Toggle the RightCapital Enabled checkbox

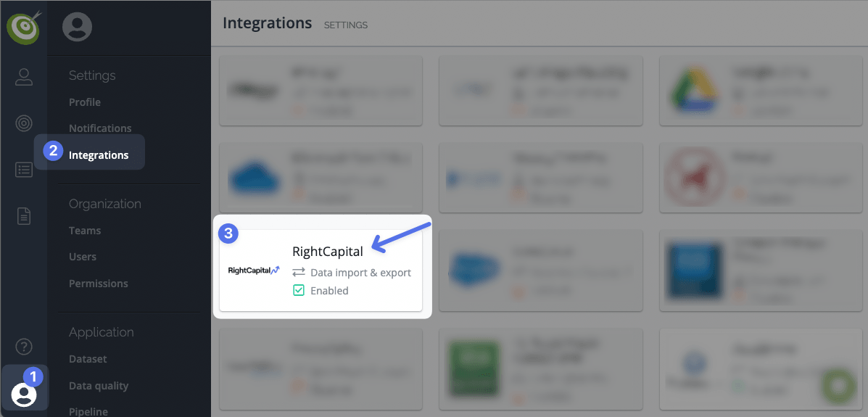[299, 291]
